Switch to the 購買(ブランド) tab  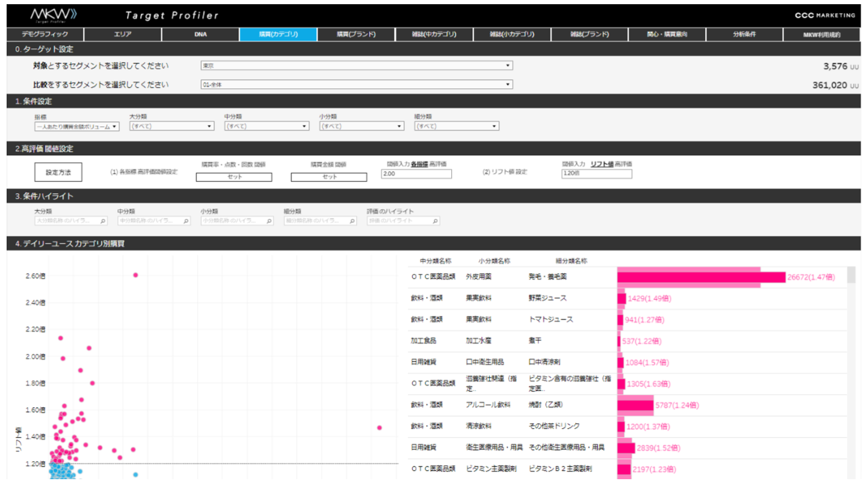tap(356, 34)
